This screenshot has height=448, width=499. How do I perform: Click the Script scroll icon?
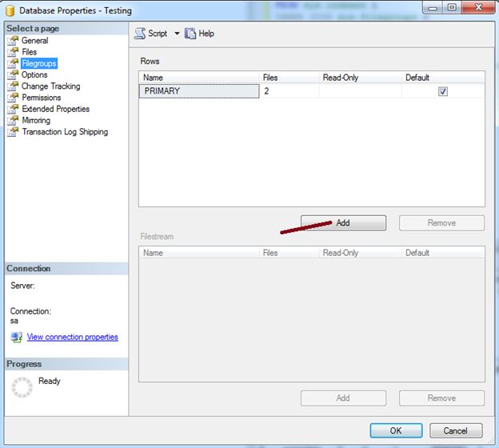point(140,34)
